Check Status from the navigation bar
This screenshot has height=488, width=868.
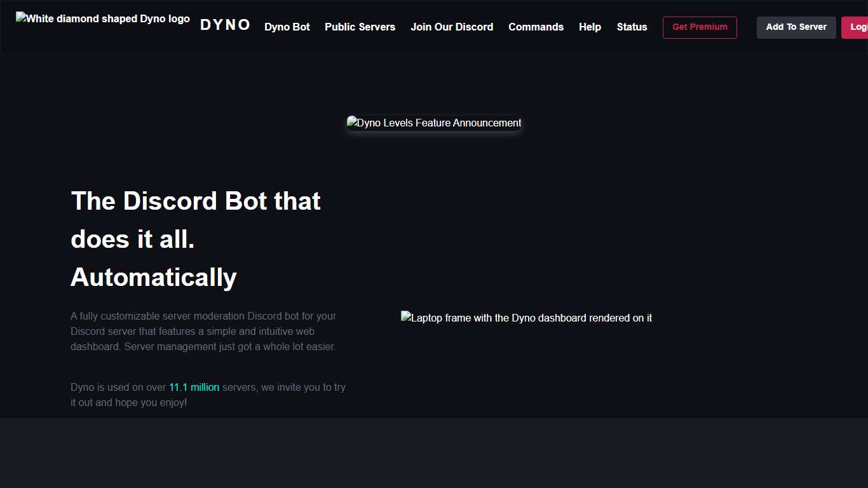632,27
